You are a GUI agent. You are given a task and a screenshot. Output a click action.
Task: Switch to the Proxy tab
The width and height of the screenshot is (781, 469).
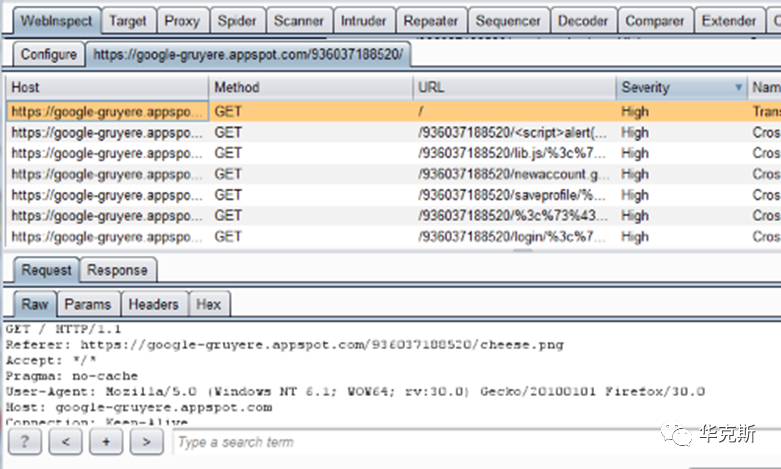click(182, 20)
